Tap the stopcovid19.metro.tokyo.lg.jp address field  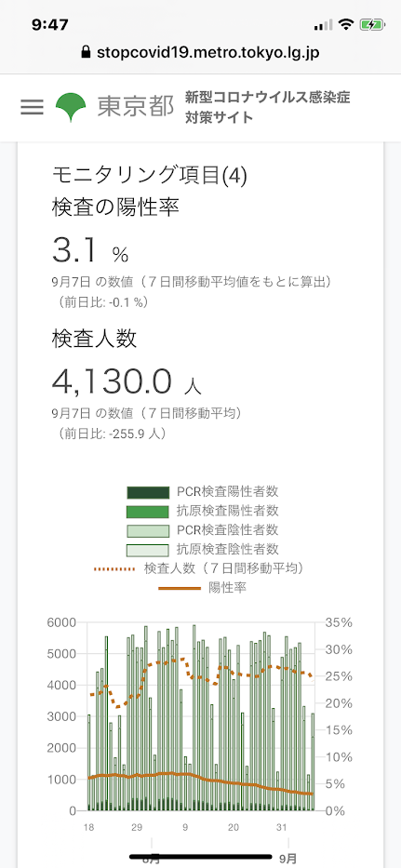point(201,53)
